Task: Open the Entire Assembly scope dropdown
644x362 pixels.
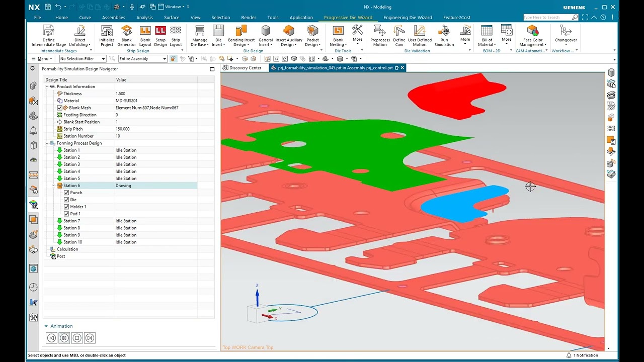Action: [x=142, y=59]
